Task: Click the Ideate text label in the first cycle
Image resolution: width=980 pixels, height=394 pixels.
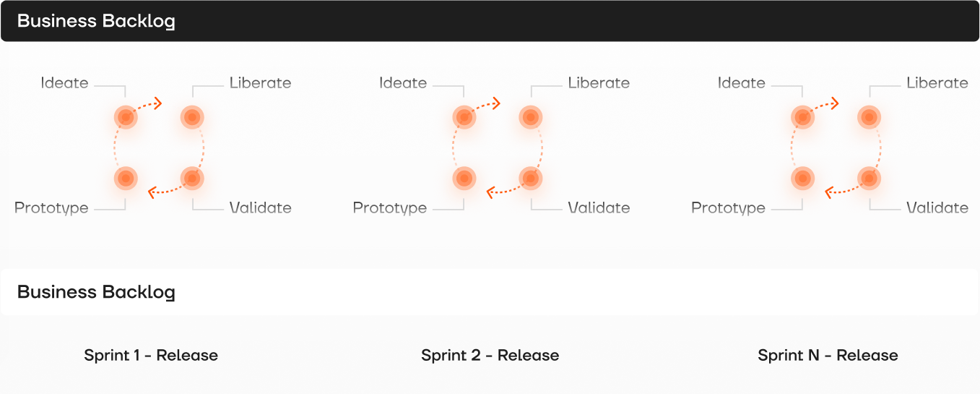Action: click(x=64, y=83)
